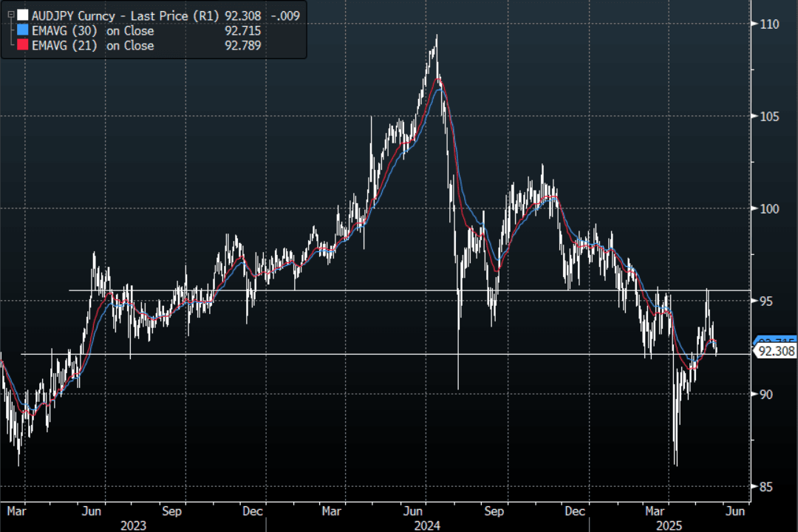Select EMAVG (30) on Close legend entry
The image size is (798, 532).
click(x=92, y=31)
